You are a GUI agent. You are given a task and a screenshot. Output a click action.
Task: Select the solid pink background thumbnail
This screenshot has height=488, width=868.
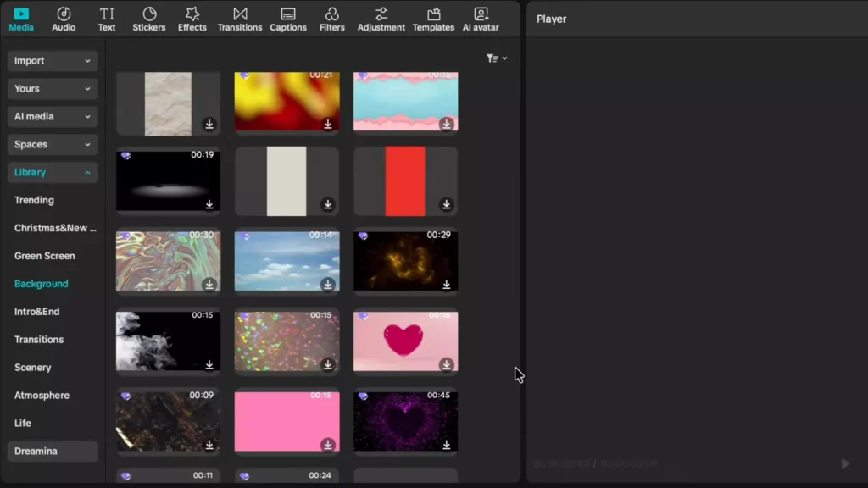pos(287,421)
